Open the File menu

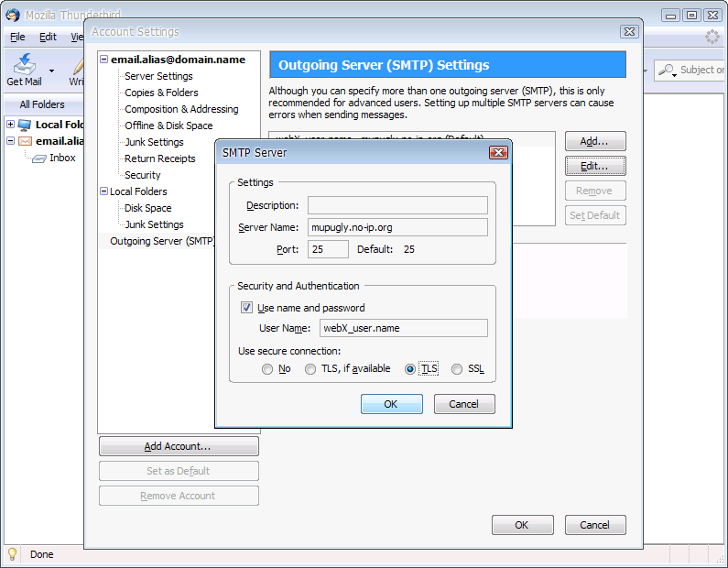click(x=17, y=38)
